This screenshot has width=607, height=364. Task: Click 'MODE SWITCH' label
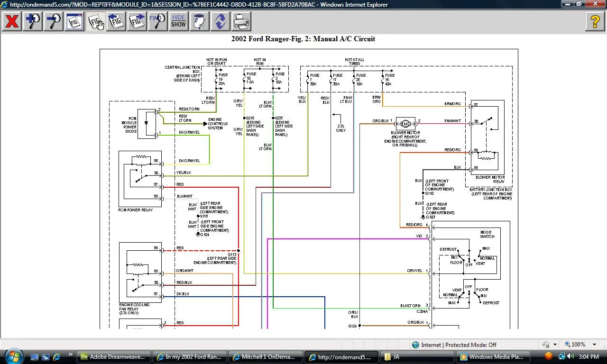487,234
